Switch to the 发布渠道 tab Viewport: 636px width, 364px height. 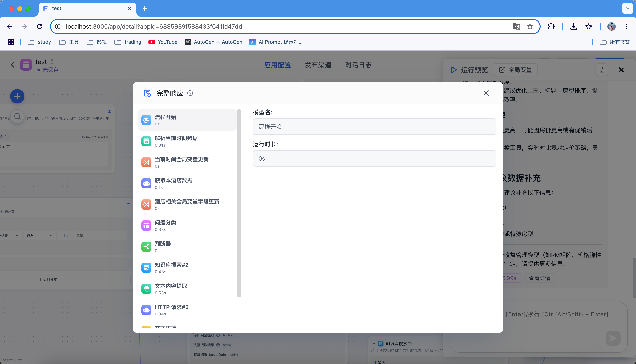pyautogui.click(x=318, y=65)
